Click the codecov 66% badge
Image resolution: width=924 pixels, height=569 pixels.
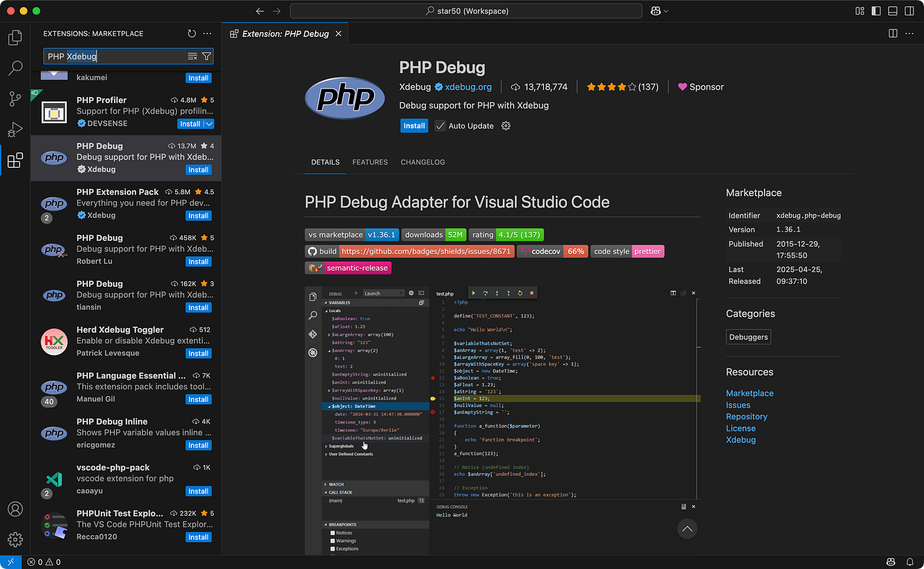coord(552,251)
